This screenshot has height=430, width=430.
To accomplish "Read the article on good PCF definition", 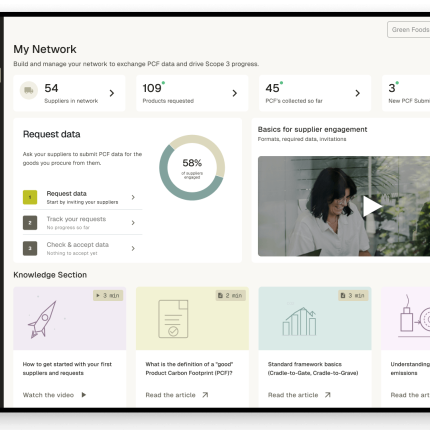I will coord(170,395).
